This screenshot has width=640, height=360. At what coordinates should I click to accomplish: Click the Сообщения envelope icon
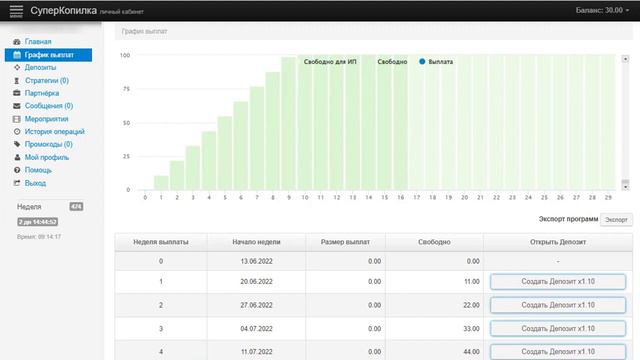point(17,106)
